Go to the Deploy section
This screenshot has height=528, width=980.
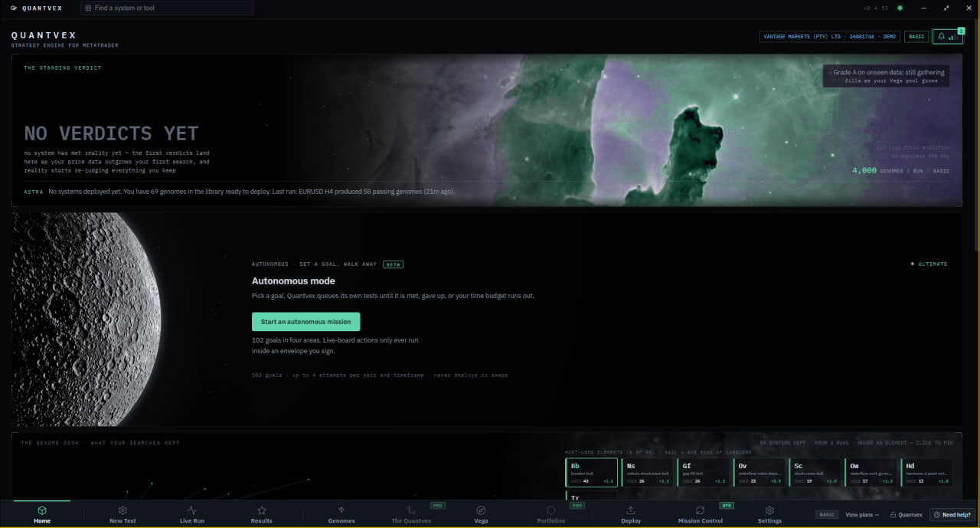coord(631,514)
